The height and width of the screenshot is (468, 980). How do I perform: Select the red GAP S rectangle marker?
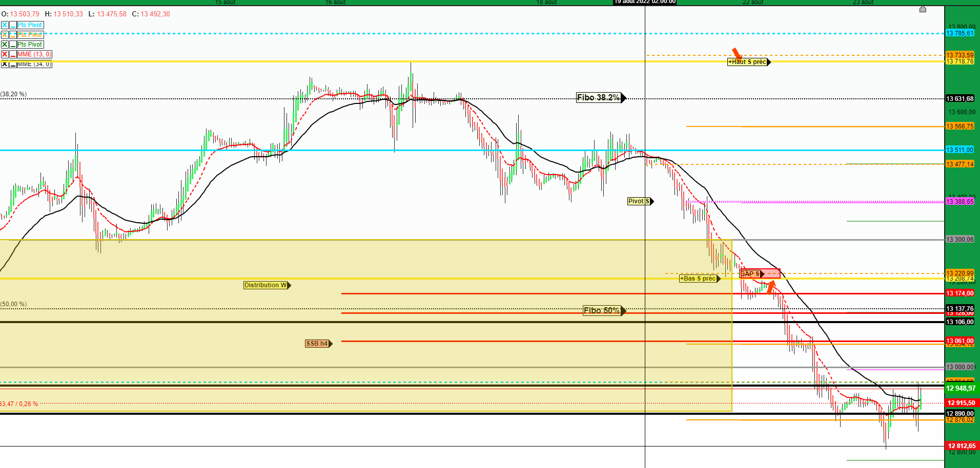[x=760, y=273]
